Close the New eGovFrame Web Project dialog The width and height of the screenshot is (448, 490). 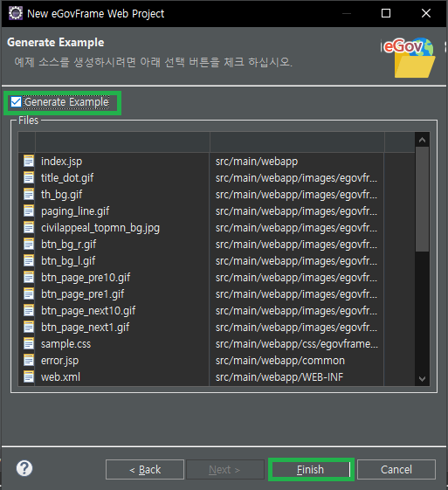pyautogui.click(x=426, y=13)
